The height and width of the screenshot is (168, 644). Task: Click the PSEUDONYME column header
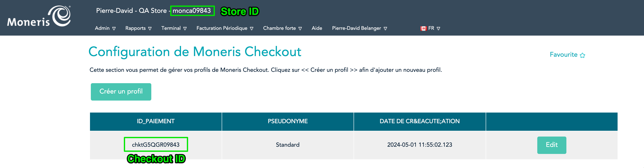[x=288, y=121]
